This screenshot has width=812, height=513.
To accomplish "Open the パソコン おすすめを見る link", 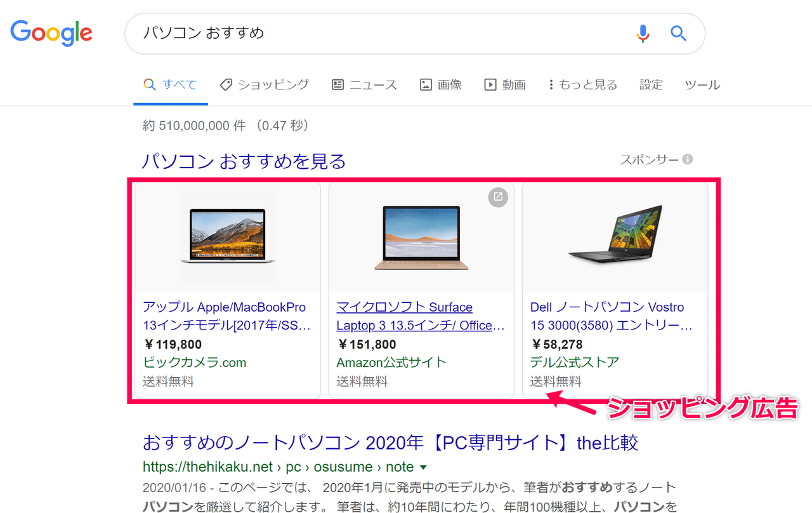I will coord(244,161).
